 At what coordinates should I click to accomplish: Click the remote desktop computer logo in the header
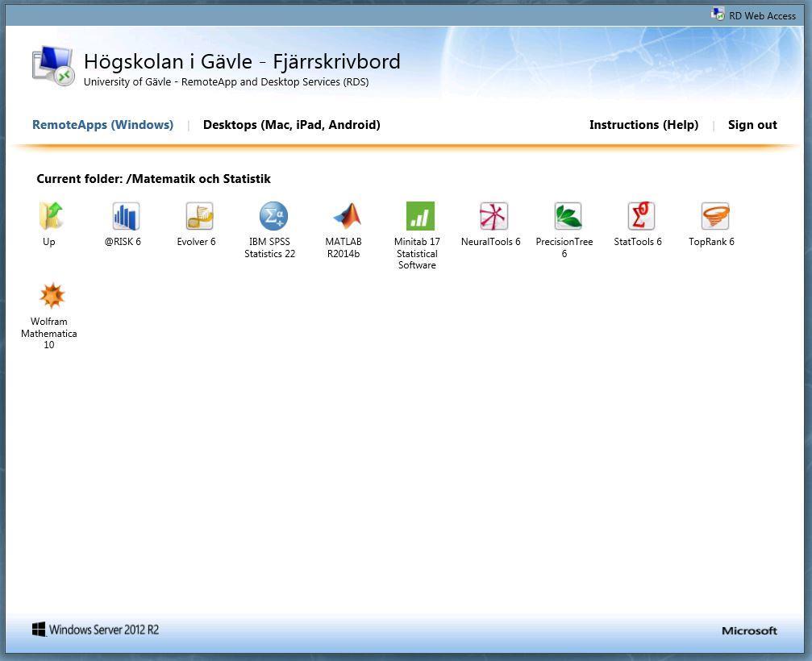click(x=53, y=66)
